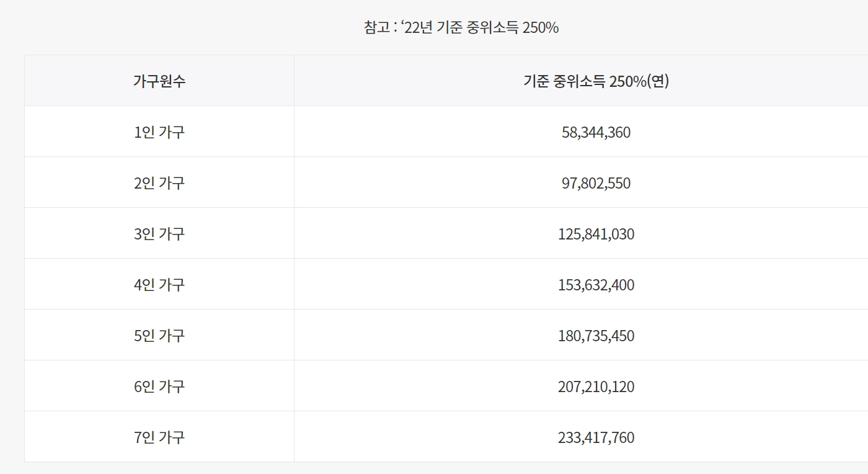Select the 4인 가구 row label
The width and height of the screenshot is (868, 474).
pos(159,285)
